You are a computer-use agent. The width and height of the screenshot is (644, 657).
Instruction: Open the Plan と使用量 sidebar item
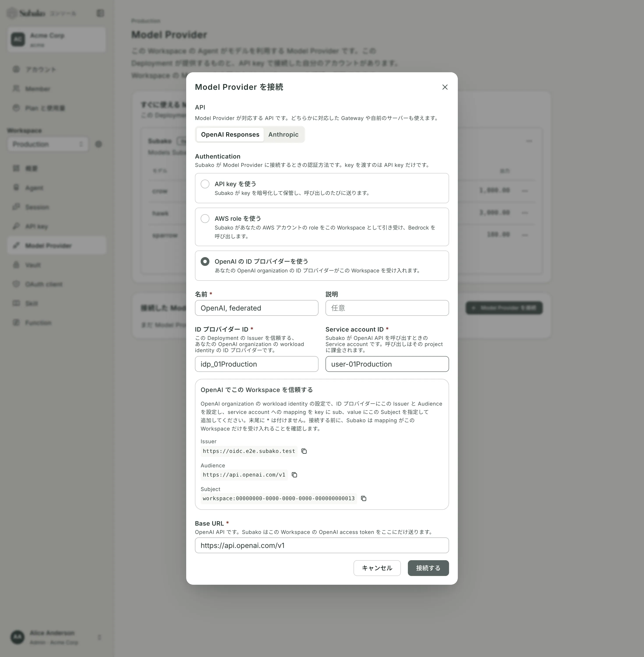(57, 108)
